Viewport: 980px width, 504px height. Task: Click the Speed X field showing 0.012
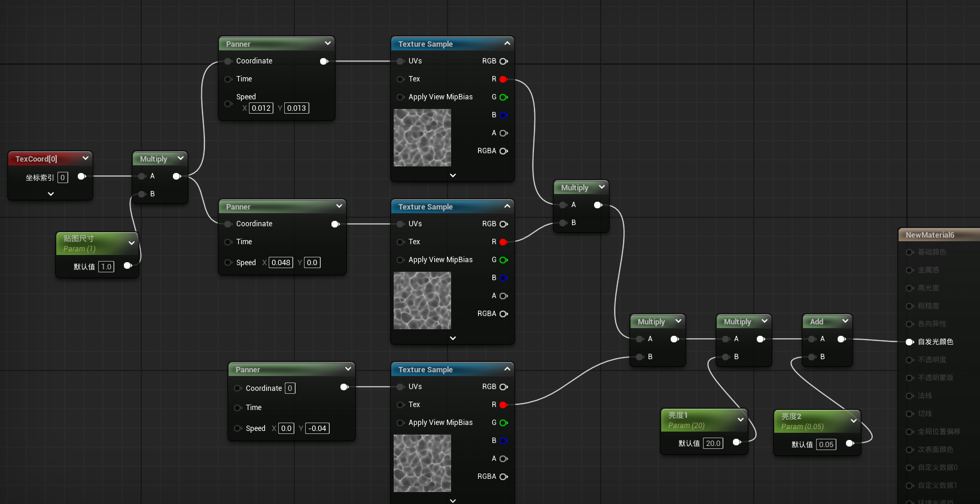[x=261, y=108]
